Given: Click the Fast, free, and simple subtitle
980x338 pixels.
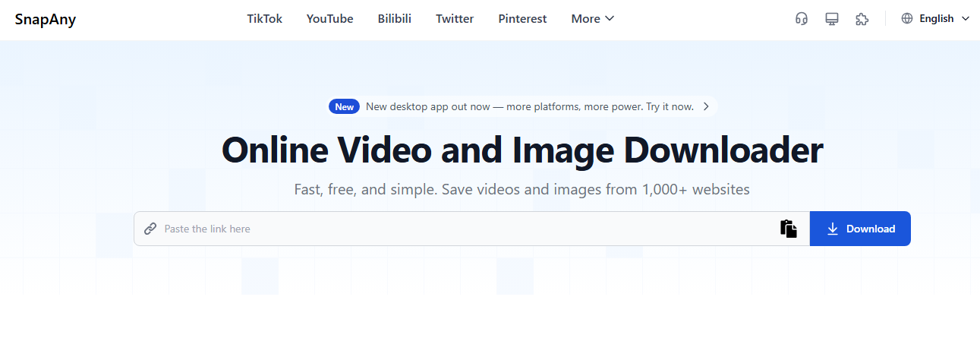Looking at the screenshot, I should pos(522,189).
